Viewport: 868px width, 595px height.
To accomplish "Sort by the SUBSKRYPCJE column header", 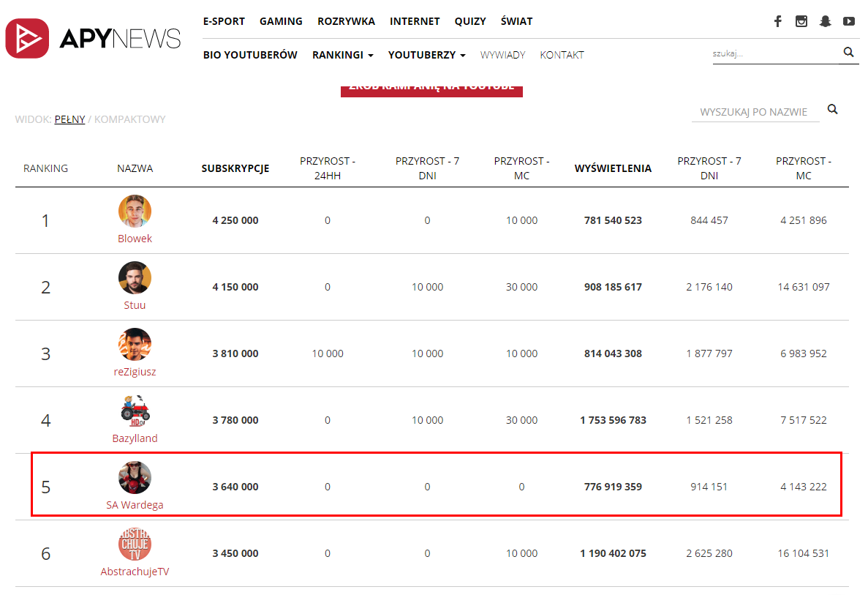I will [x=235, y=168].
